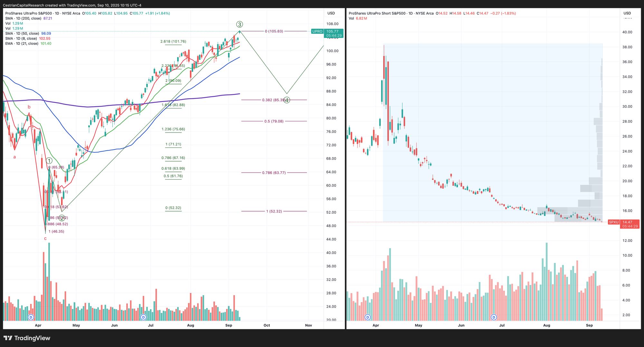Screen dimensions: 644x347
Task: Click Jun on the UPRO time axis
Action: click(114, 325)
